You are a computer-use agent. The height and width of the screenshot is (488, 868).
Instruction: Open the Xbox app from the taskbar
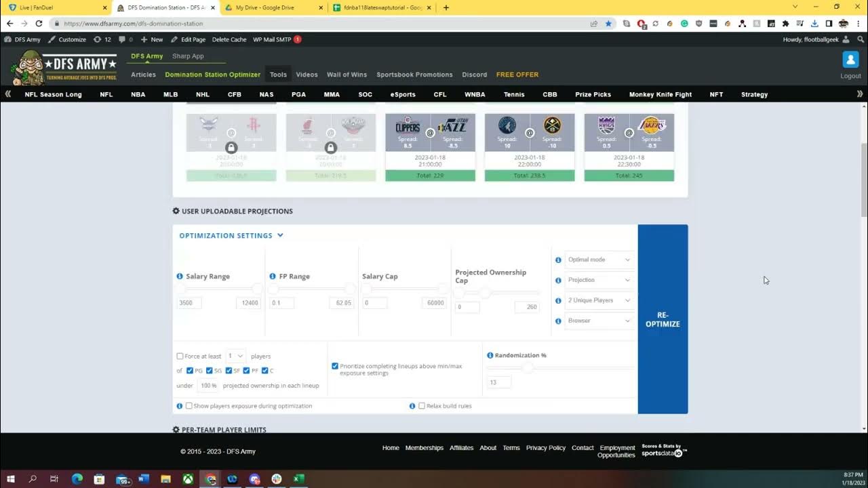tap(188, 479)
